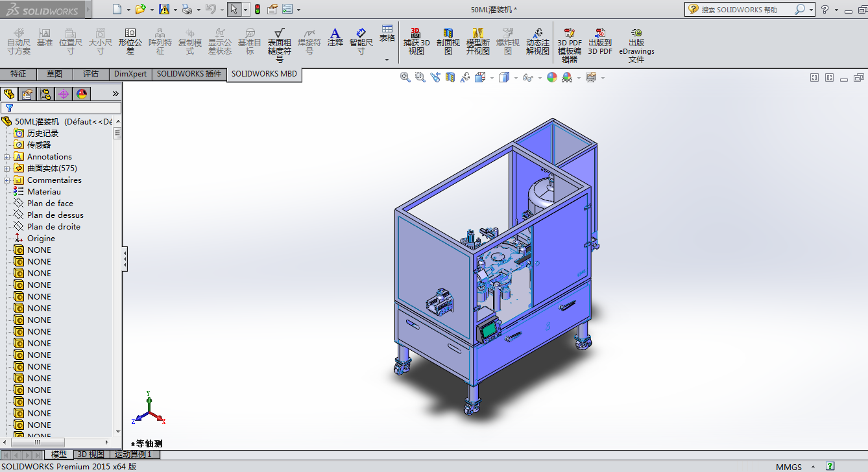Toggle the Model Break View (模型断开视图) button
This screenshot has width=868, height=472.
477,41
